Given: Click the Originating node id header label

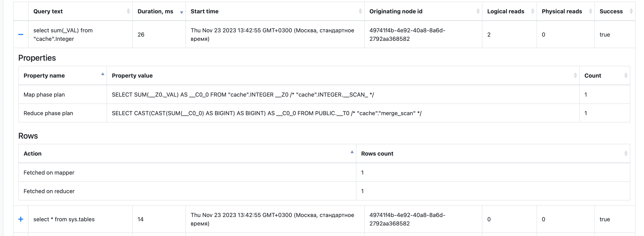Looking at the screenshot, I should click(x=396, y=11).
